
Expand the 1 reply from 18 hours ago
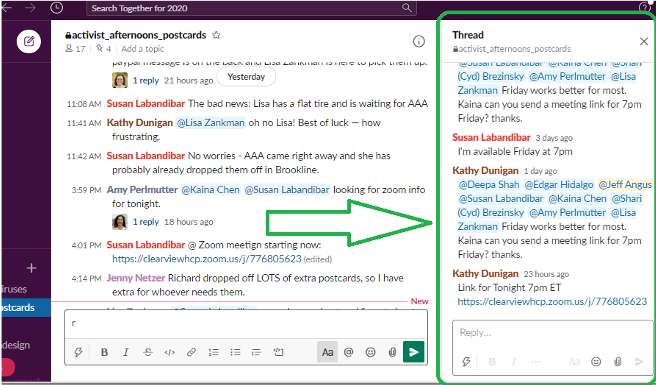(146, 222)
